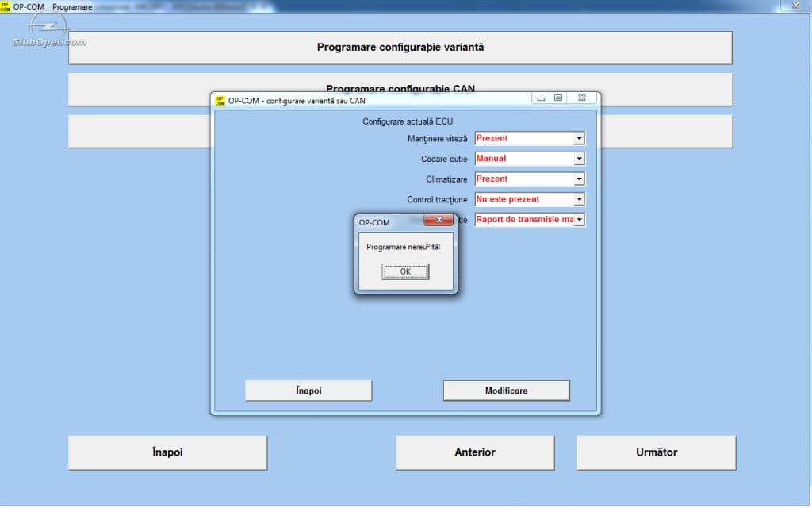Click the Codare cutie label
The height and width of the screenshot is (508, 812).
pos(444,159)
